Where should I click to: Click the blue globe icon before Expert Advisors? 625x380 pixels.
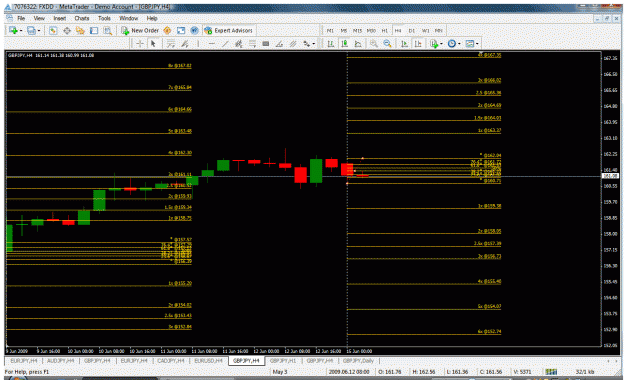point(194,30)
